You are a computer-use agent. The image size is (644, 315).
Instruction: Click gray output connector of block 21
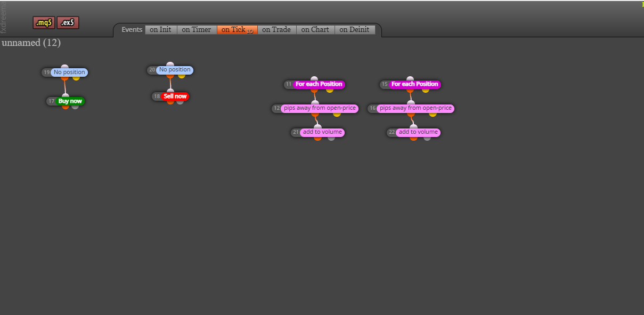coord(331,138)
